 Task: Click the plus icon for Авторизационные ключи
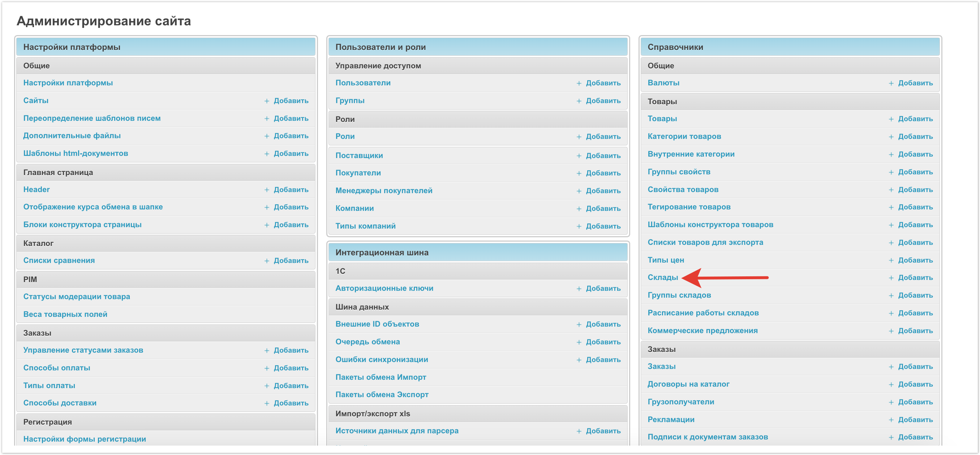(579, 289)
